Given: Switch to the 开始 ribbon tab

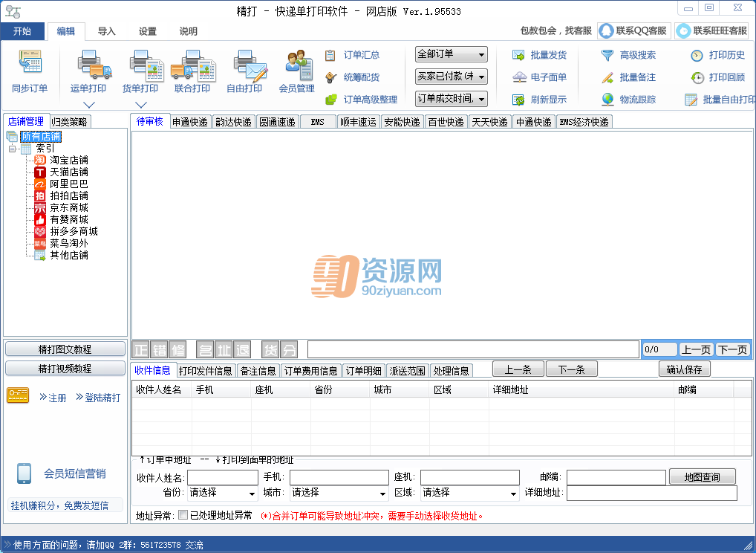Looking at the screenshot, I should coord(22,31).
